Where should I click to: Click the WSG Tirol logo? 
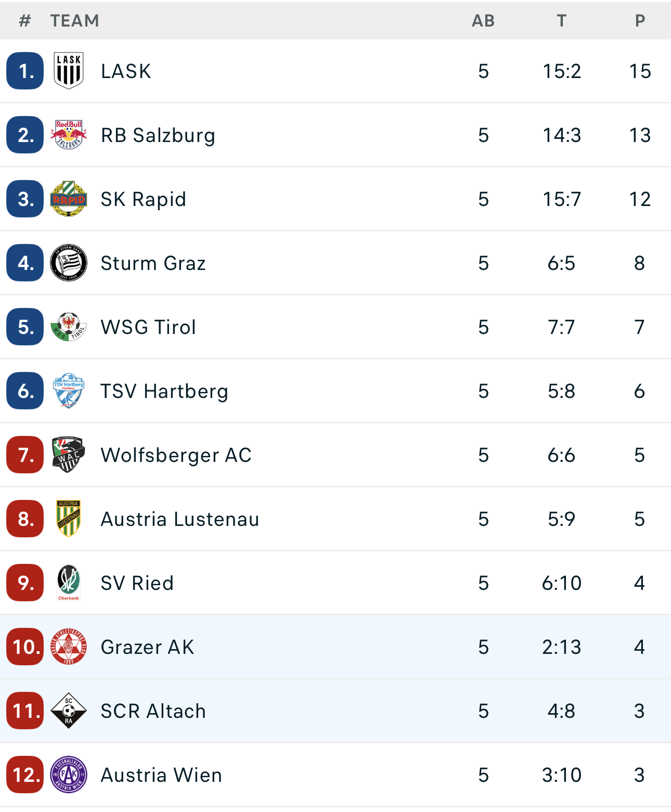tap(69, 327)
